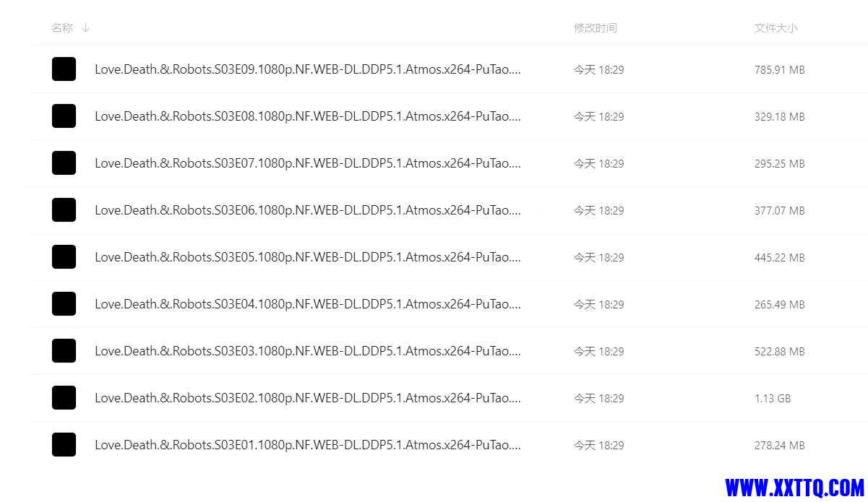Click the file icon for S03E06
Viewport: 868px width, 502px height.
[64, 210]
